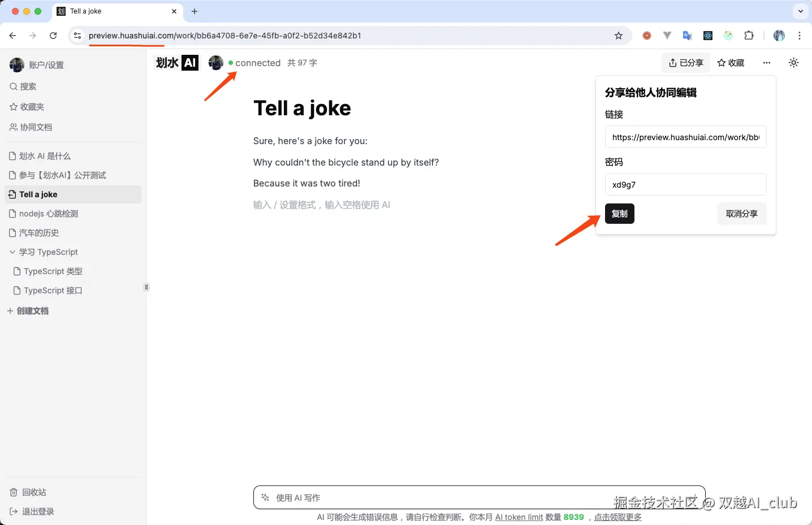
Task: Click the user avatar next to connected status
Action: 216,63
